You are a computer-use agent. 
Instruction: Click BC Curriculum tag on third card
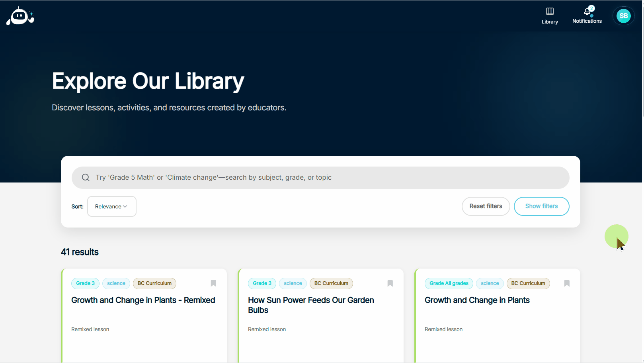(x=528, y=283)
